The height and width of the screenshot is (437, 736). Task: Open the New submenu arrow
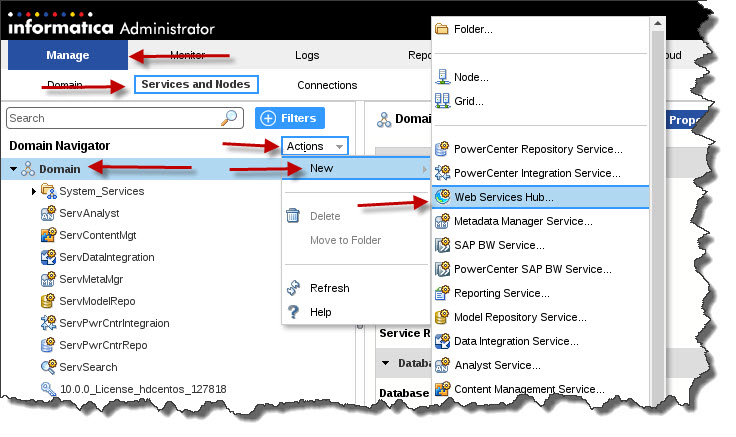tap(424, 169)
